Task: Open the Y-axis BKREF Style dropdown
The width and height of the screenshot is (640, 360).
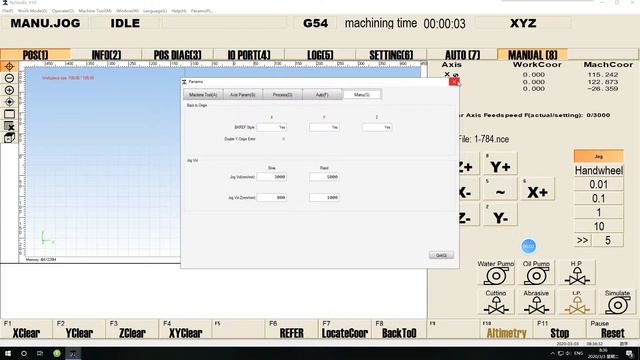Action: point(324,127)
